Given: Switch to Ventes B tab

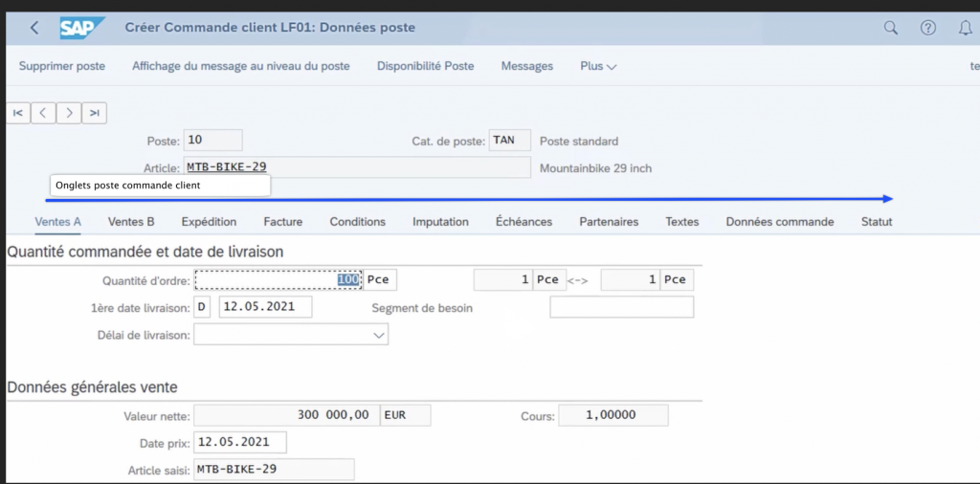Looking at the screenshot, I should (x=131, y=222).
